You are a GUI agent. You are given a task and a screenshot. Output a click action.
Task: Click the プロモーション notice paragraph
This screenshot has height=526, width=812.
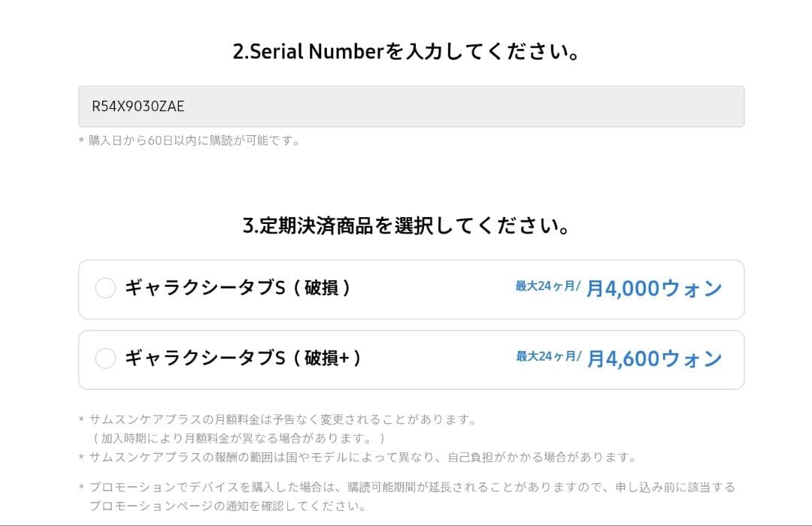point(406,495)
